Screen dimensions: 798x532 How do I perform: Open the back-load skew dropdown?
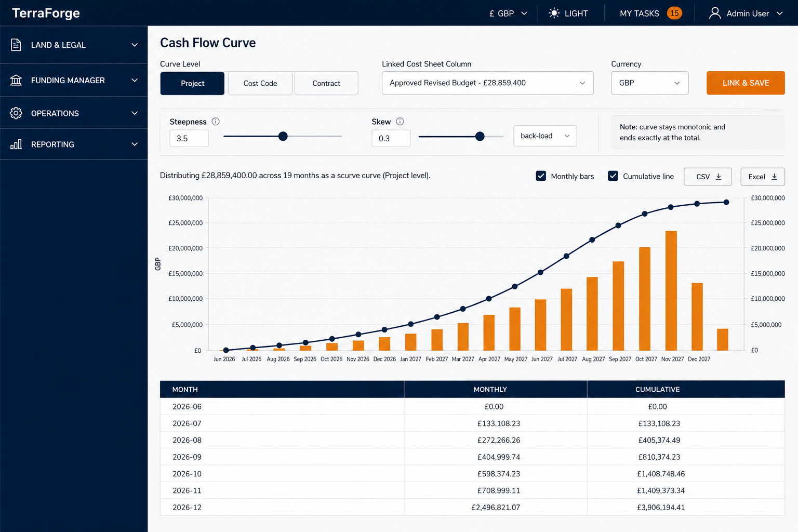pyautogui.click(x=545, y=136)
